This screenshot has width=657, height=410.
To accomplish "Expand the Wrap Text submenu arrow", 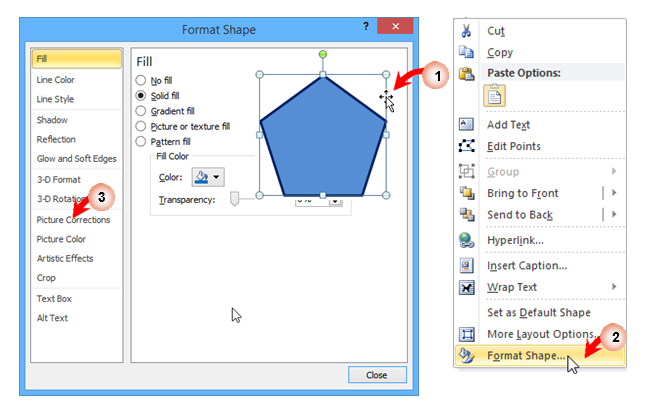I will 612,288.
